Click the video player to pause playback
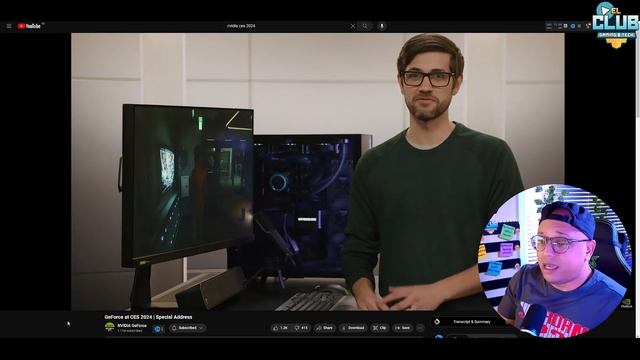 pyautogui.click(x=318, y=171)
